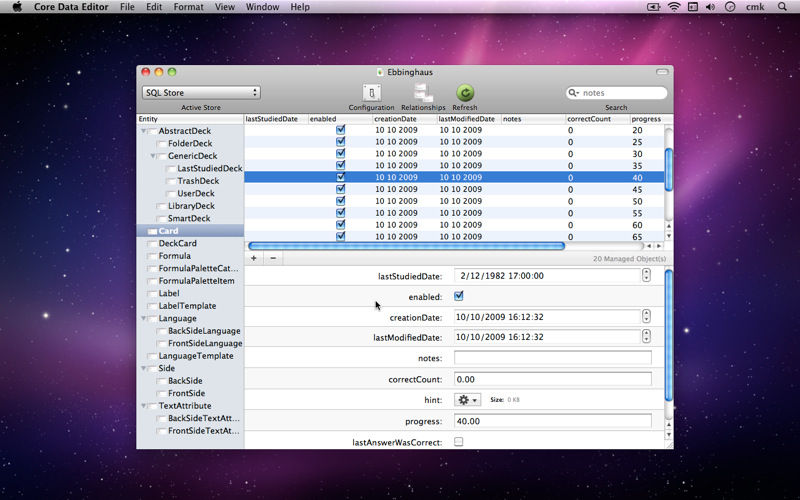Click the hint gear action button
Screen dimensions: 800x500
click(467, 400)
